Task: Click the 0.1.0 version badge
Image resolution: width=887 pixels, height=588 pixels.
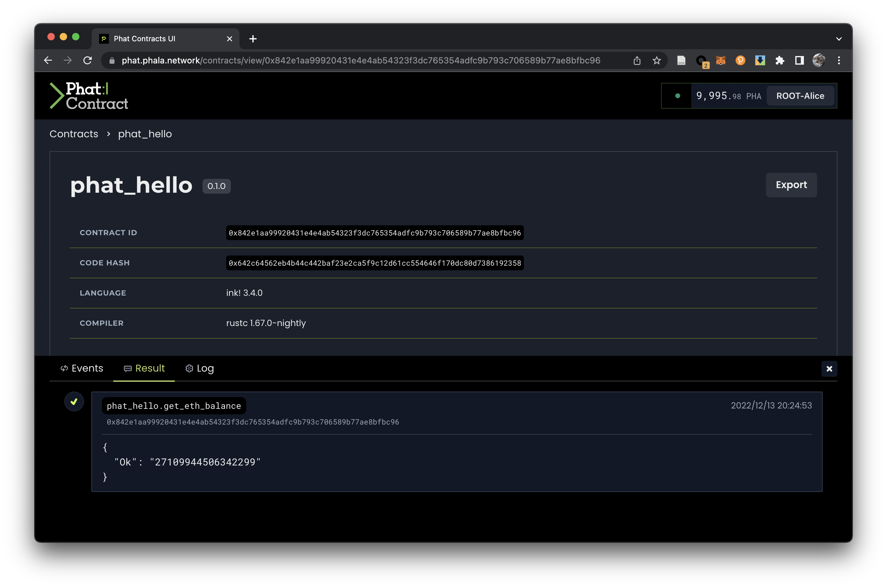Action: point(216,186)
